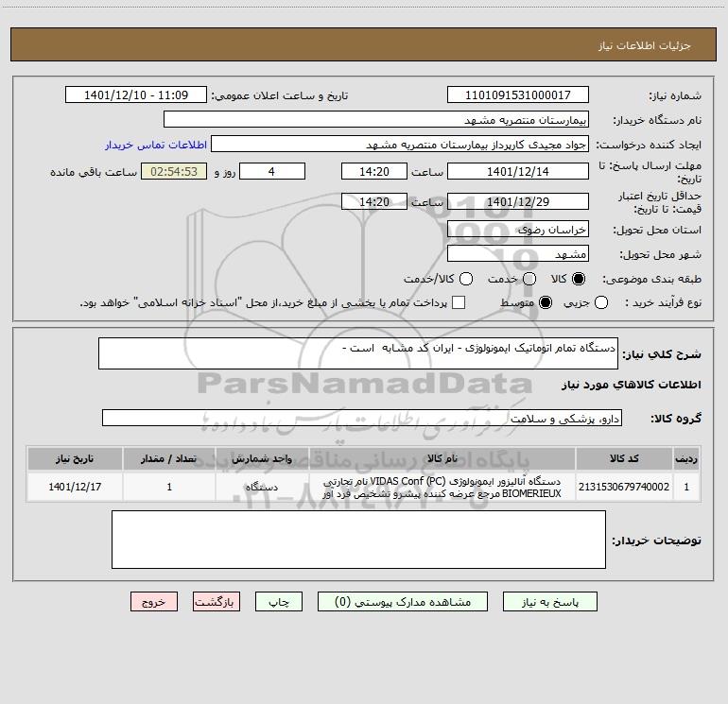The height and width of the screenshot is (704, 728).
Task: Click the requester field جواد مجیدی کارپرداز
Action: click(400, 144)
